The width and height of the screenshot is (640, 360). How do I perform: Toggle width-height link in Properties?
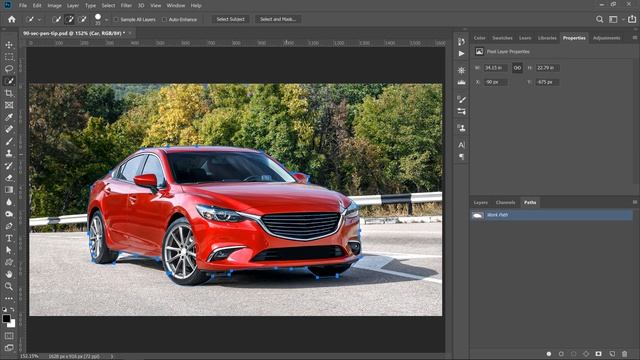pos(517,68)
